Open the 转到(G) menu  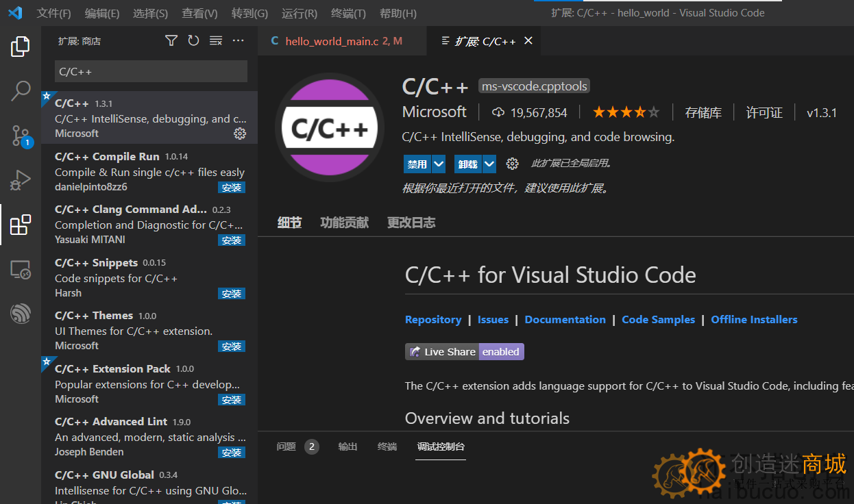click(249, 13)
